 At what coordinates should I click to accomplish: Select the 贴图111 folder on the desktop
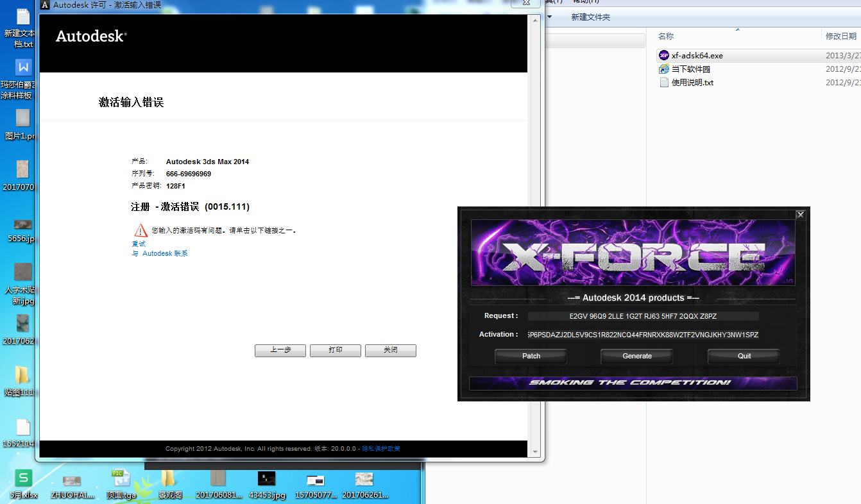click(22, 375)
